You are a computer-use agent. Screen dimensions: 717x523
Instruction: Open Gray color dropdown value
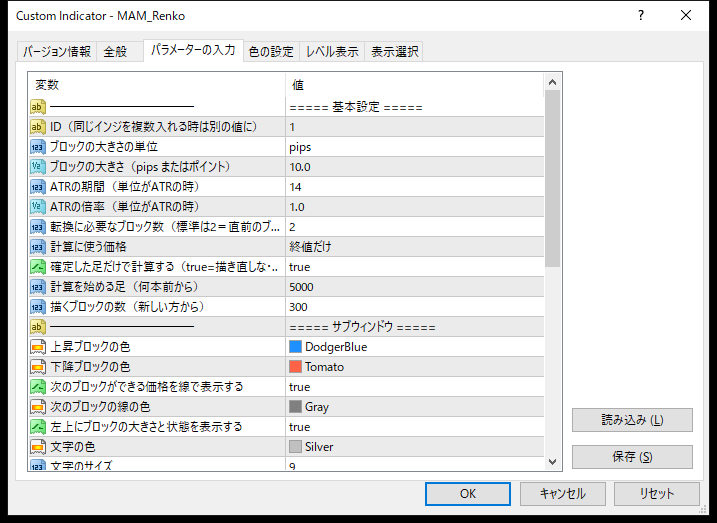click(415, 407)
